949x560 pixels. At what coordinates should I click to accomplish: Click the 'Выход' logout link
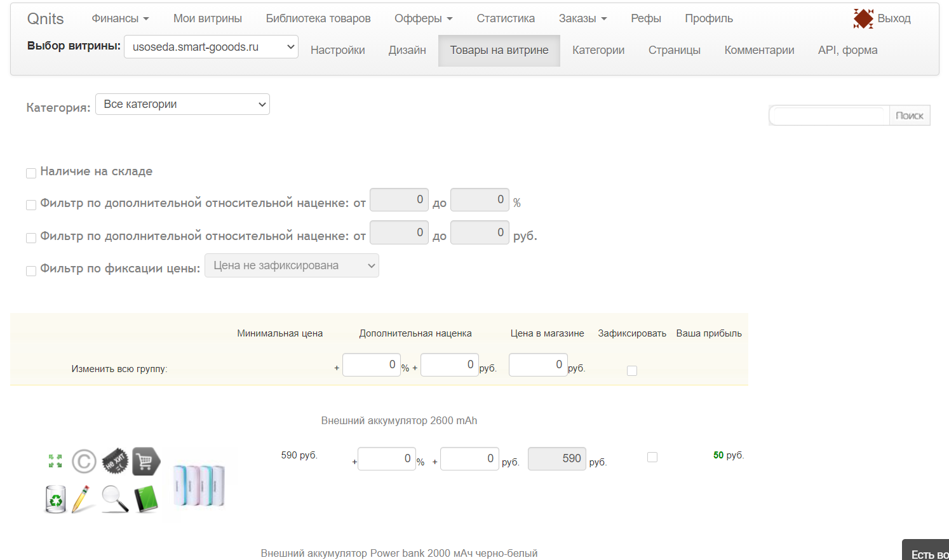[x=893, y=18]
